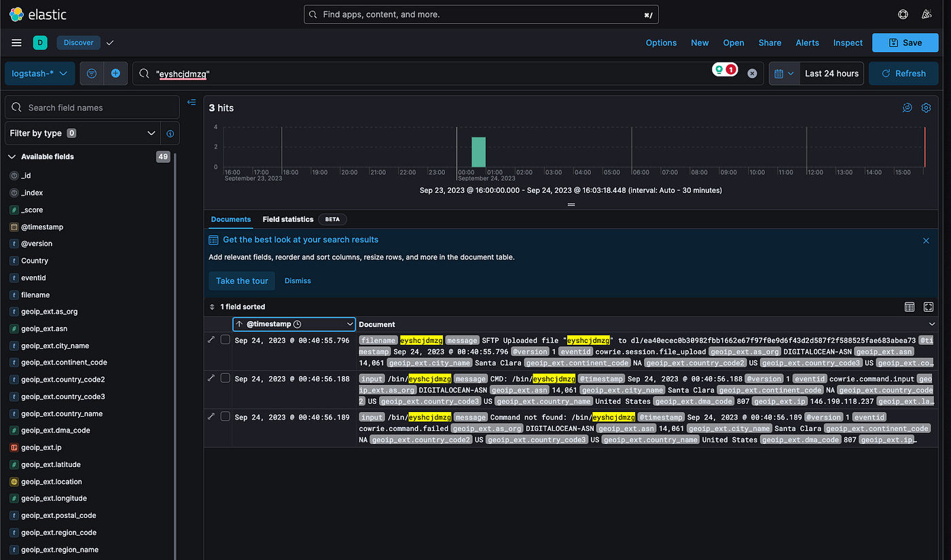951x560 pixels.
Task: Open the Share menu
Action: pyautogui.click(x=770, y=43)
